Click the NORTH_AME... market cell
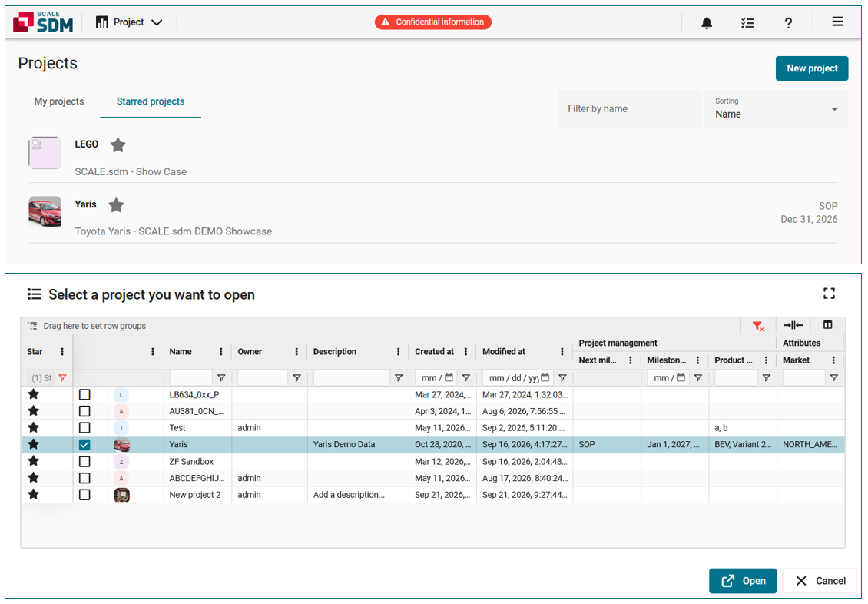The height and width of the screenshot is (604, 868). coord(810,445)
